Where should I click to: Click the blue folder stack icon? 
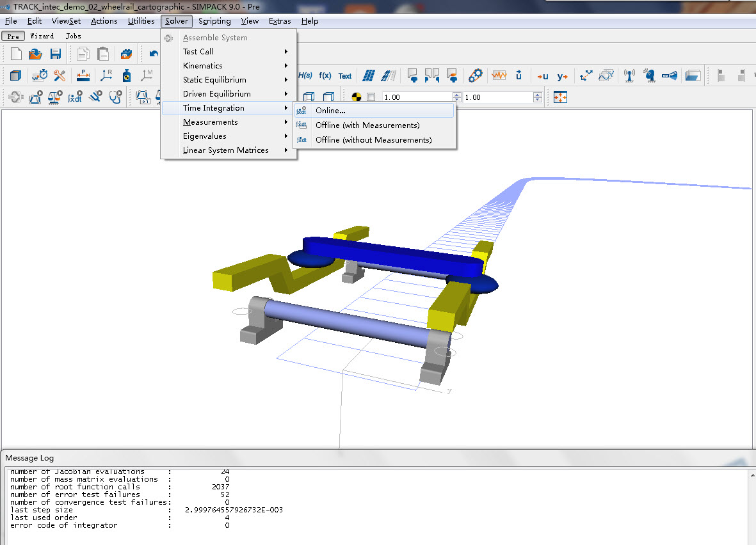[x=693, y=75]
